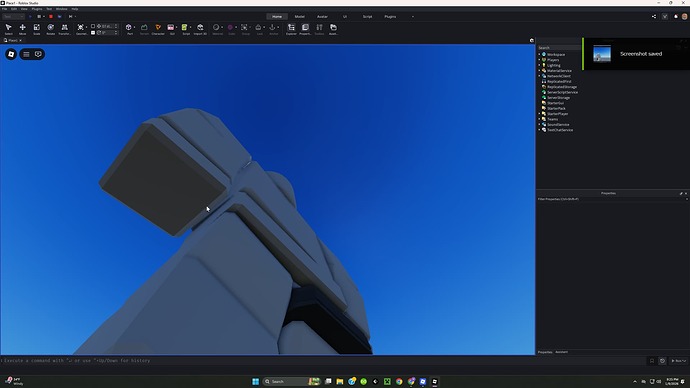
Task: Switch to the Avatar ribbon tab
Action: point(322,16)
